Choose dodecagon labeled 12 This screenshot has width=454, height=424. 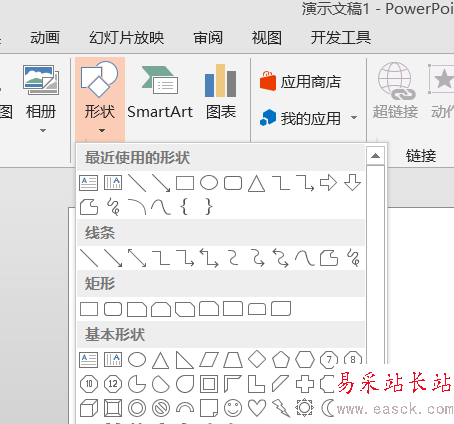coord(113,384)
